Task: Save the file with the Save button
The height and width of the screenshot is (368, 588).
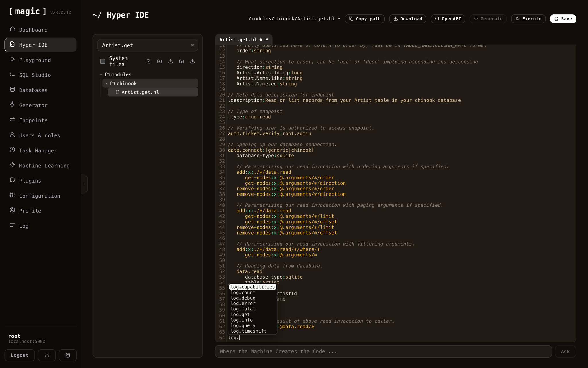Action: point(563,19)
